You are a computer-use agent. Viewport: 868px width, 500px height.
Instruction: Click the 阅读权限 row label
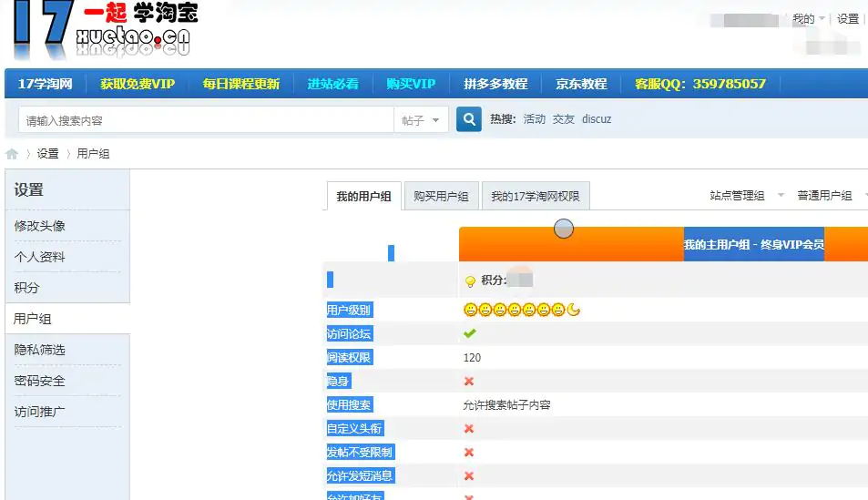tap(350, 358)
